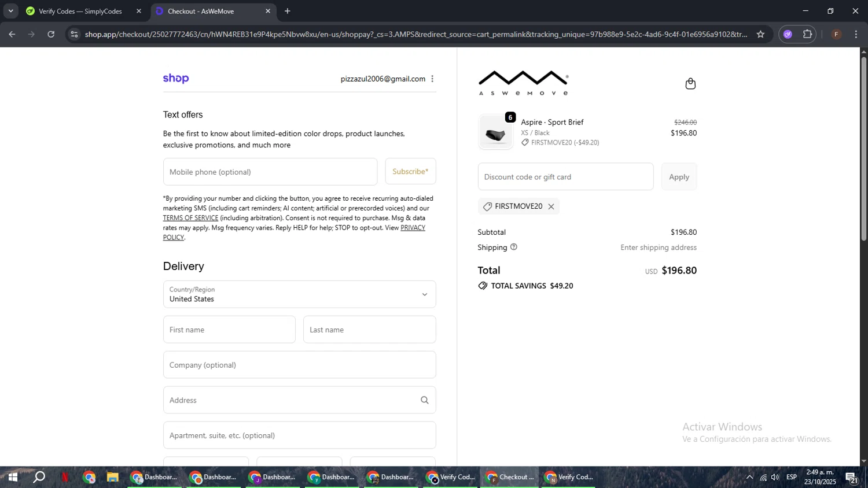
Task: Reload the checkout page
Action: (51, 34)
